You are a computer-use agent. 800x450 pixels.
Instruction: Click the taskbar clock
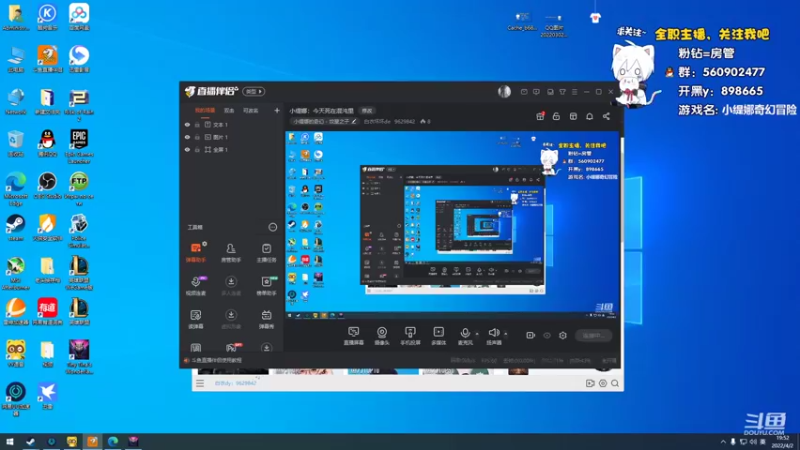pos(782,442)
